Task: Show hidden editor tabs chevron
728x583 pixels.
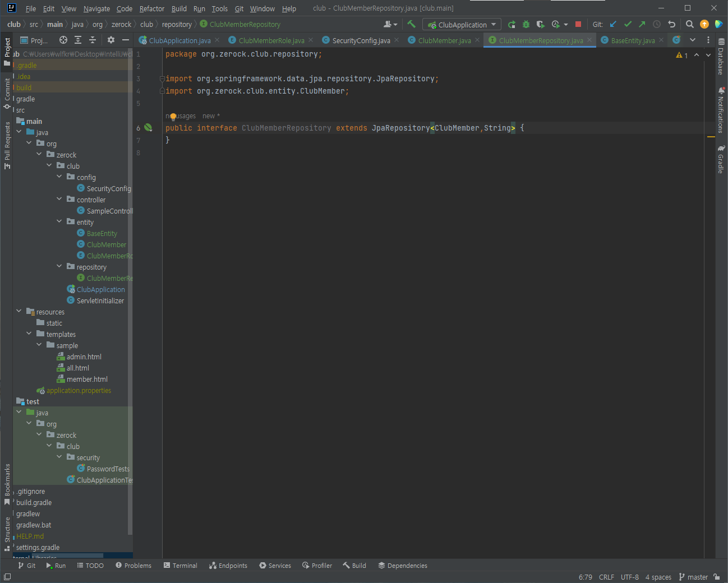Action: point(693,40)
